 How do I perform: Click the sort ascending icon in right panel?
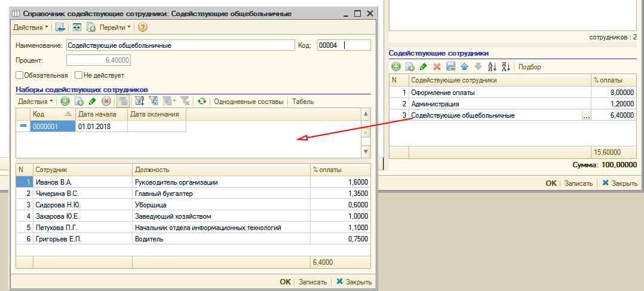492,67
